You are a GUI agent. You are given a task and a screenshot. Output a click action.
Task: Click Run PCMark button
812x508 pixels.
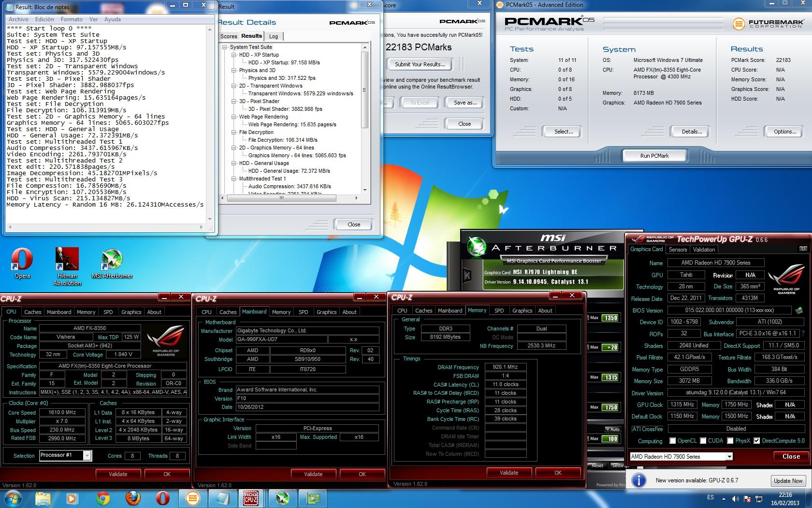(654, 156)
